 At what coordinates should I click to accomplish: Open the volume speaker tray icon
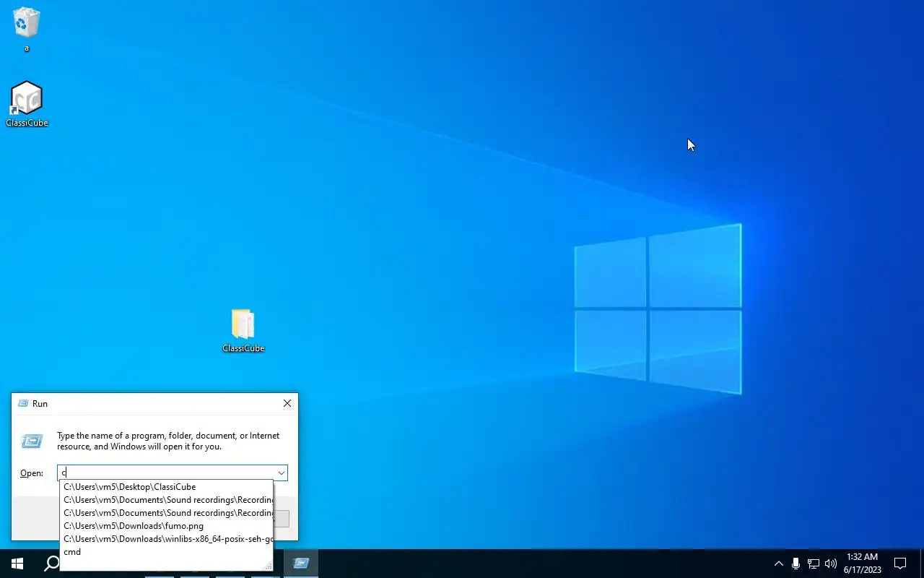tap(831, 564)
